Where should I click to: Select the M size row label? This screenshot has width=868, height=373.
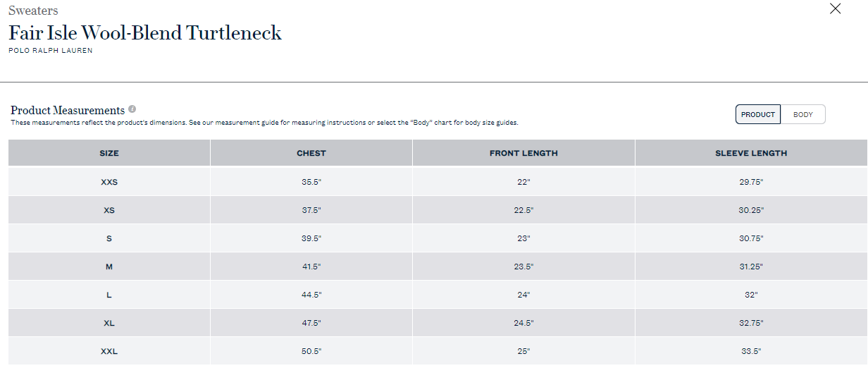(109, 267)
